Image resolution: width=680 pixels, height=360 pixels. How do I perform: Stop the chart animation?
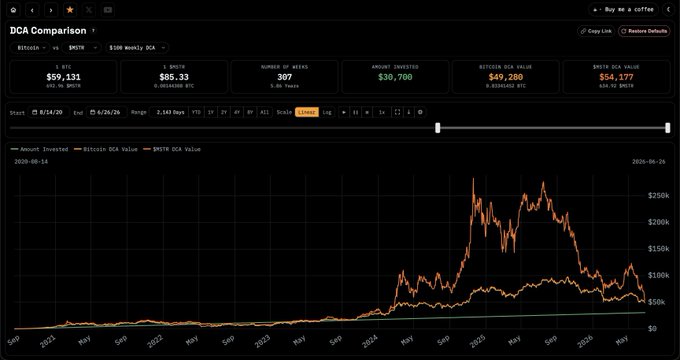pyautogui.click(x=367, y=112)
